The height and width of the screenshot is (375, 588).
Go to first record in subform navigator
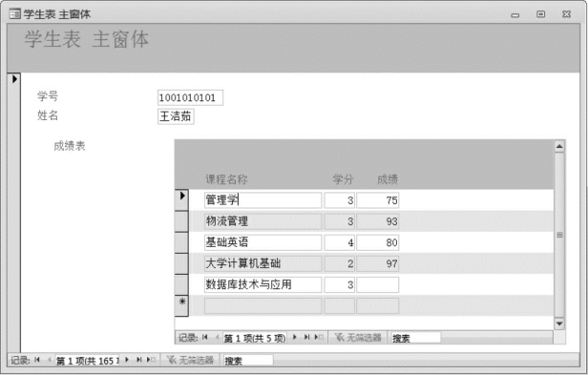click(x=204, y=337)
